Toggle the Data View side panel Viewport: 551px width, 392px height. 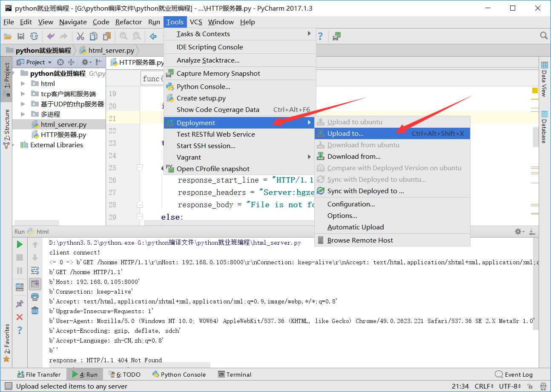544,79
